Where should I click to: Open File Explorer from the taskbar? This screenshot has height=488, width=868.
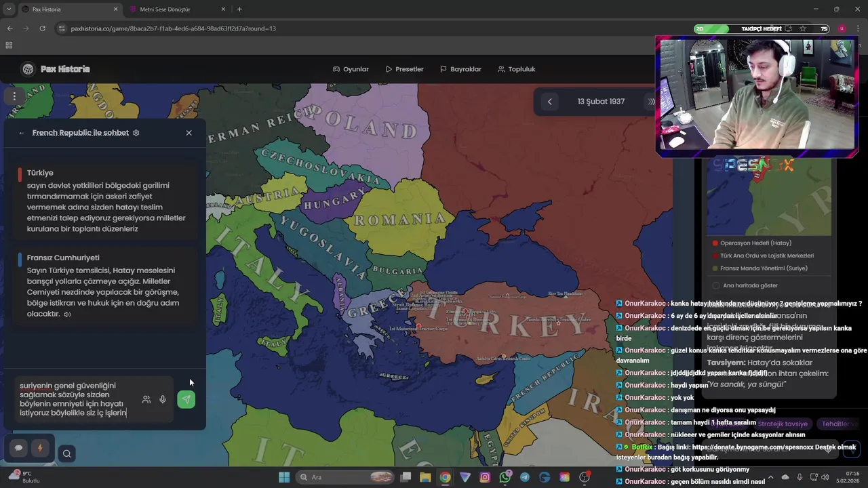point(425,477)
